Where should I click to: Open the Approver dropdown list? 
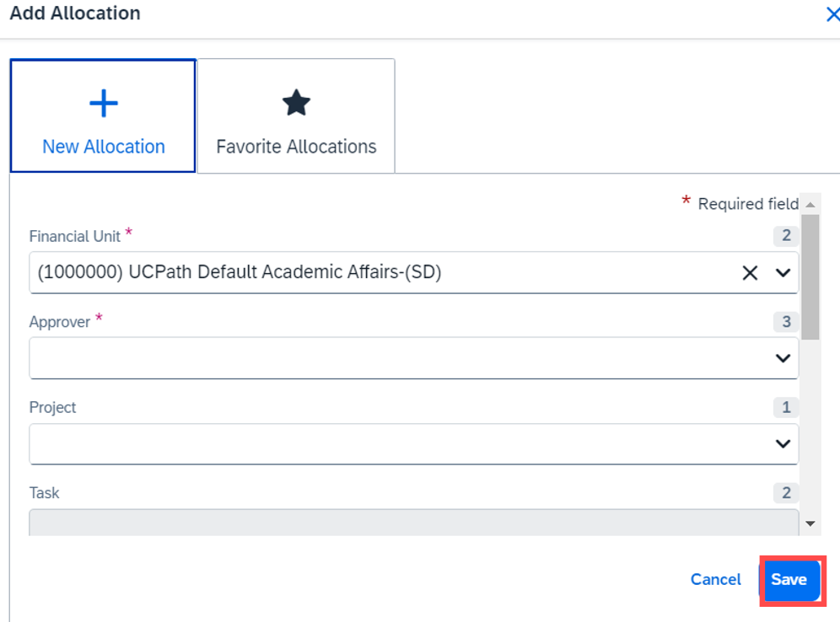point(783,358)
